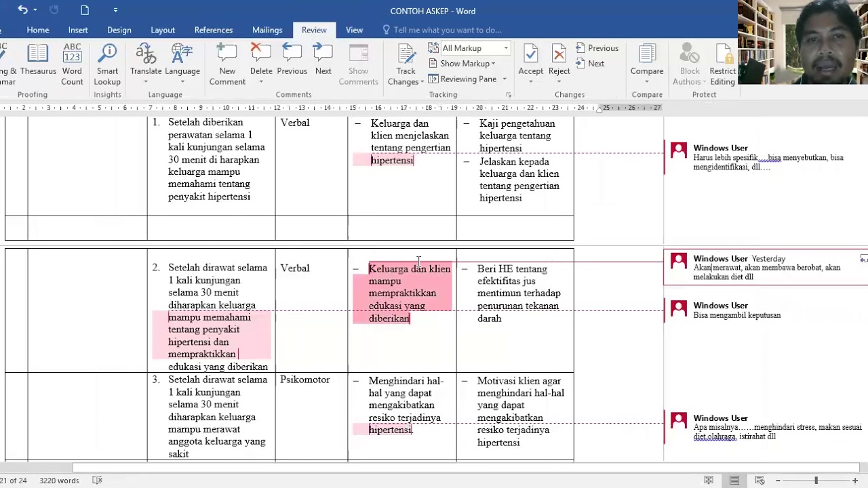Screen dimensions: 868x488
Task: Click text 'Kaji pengetahuan keluarga tentang hipertensi'
Action: pos(517,136)
